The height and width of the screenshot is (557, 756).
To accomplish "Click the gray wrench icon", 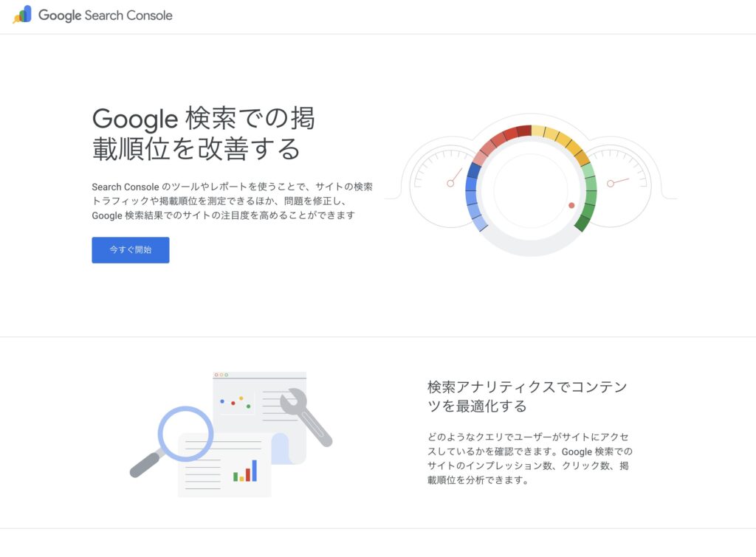I will coord(306,416).
